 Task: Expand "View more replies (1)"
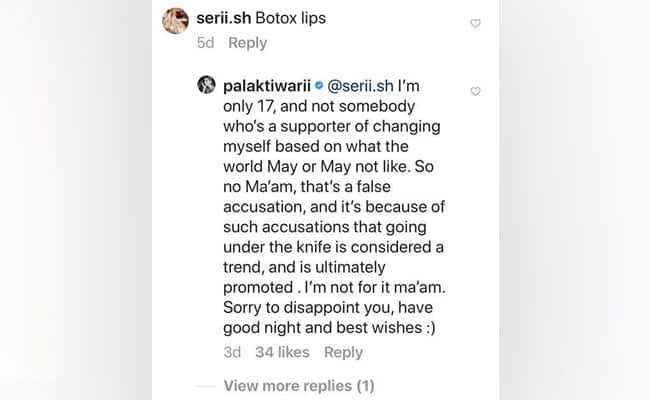(x=299, y=386)
